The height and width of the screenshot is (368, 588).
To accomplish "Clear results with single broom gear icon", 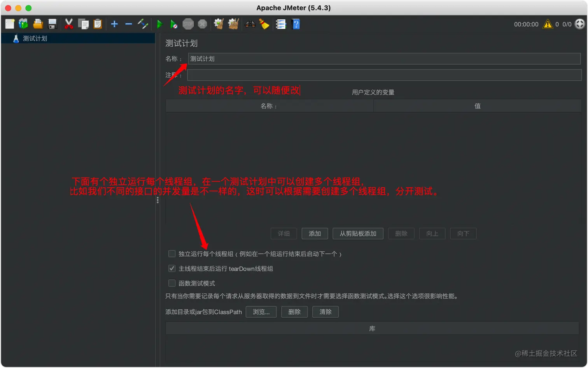I will click(219, 24).
